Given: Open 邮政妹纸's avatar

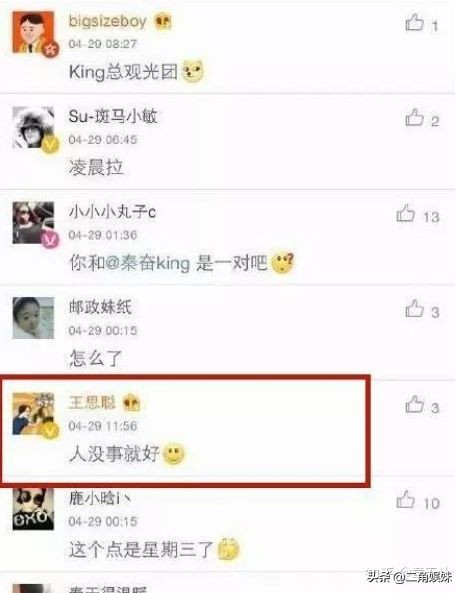Looking at the screenshot, I should click(x=33, y=318).
